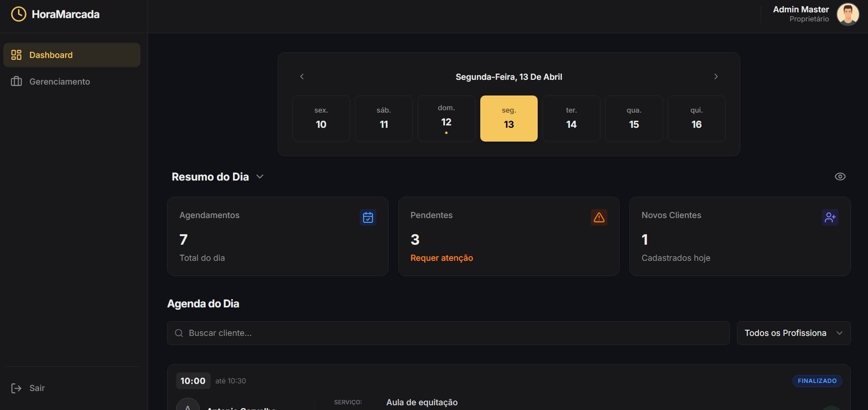Viewport: 868px width, 410px height.
Task: Select Thursday 16 day card
Action: (696, 118)
